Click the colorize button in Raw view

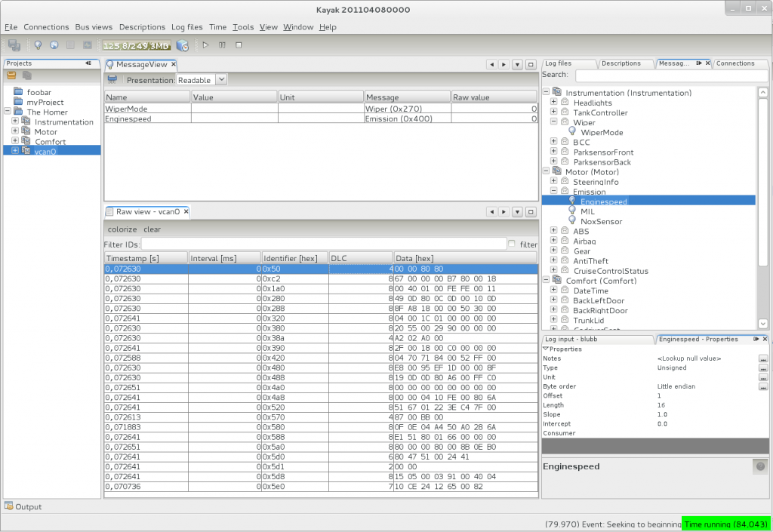[x=122, y=229]
